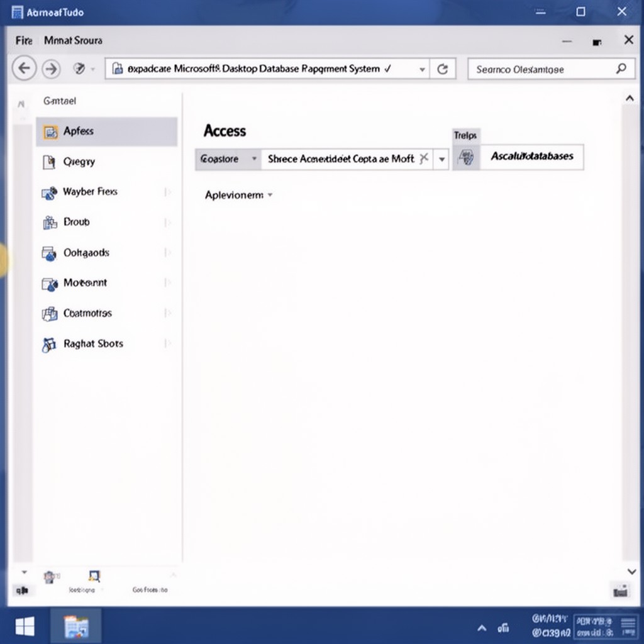Click the language indicator in the taskbar
644x644 pixels.
[595, 626]
